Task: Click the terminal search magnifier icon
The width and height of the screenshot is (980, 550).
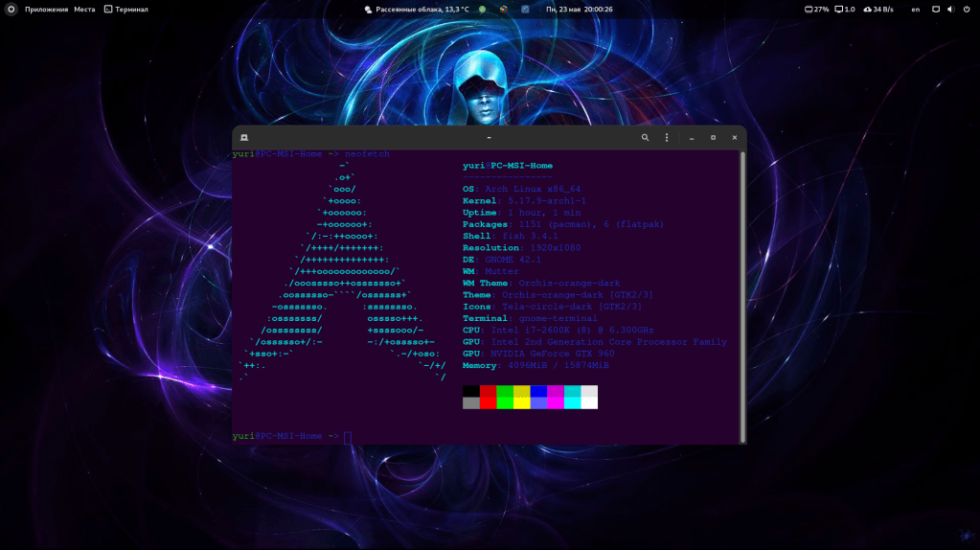Action: (646, 138)
